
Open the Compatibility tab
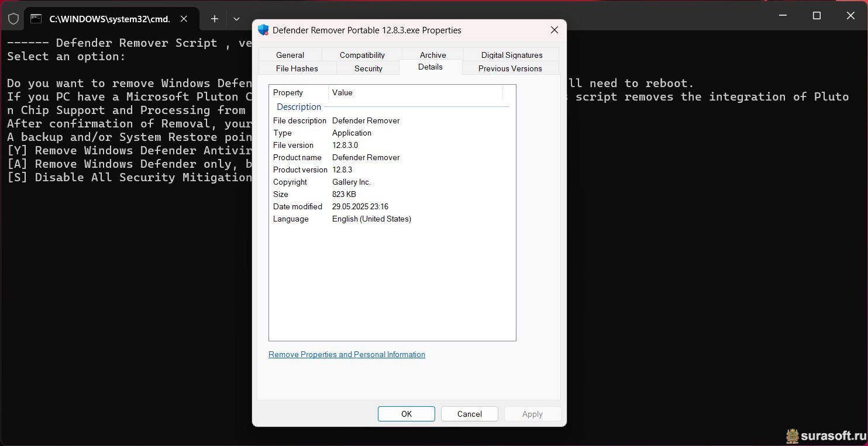click(362, 55)
